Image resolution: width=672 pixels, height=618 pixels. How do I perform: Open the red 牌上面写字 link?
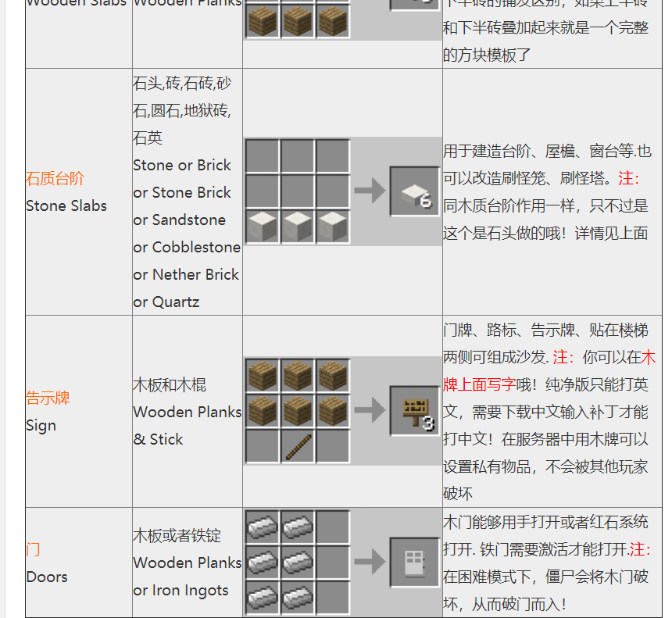479,384
